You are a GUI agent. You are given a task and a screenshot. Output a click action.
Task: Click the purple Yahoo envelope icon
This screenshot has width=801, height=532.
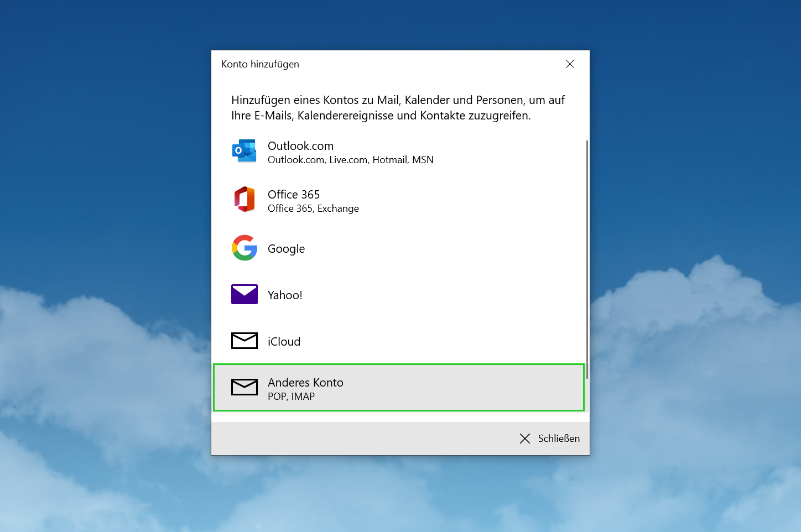click(245, 294)
